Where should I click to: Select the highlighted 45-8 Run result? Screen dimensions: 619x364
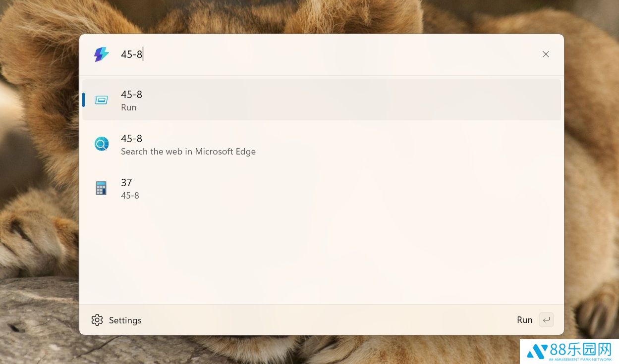click(x=322, y=100)
